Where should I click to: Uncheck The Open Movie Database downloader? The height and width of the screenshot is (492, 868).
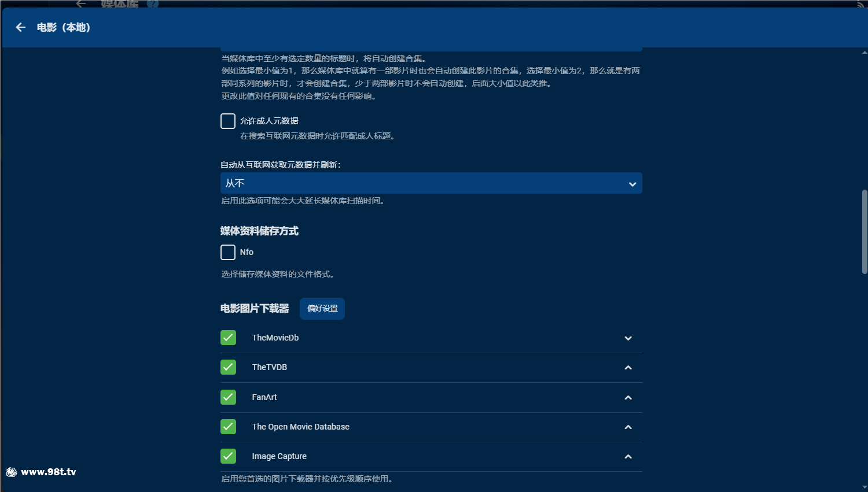228,427
